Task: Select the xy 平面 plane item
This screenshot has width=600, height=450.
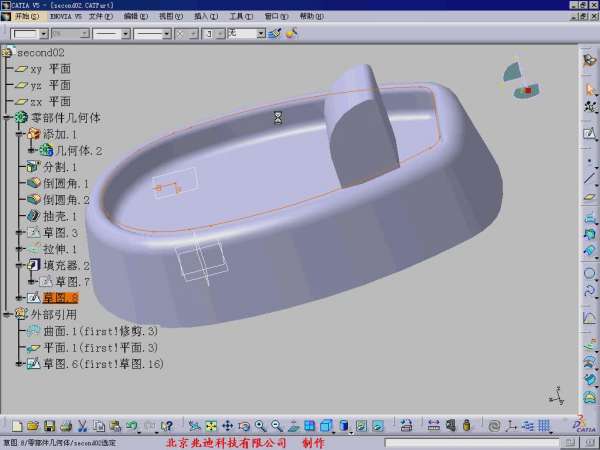Action: pyautogui.click(x=50, y=69)
